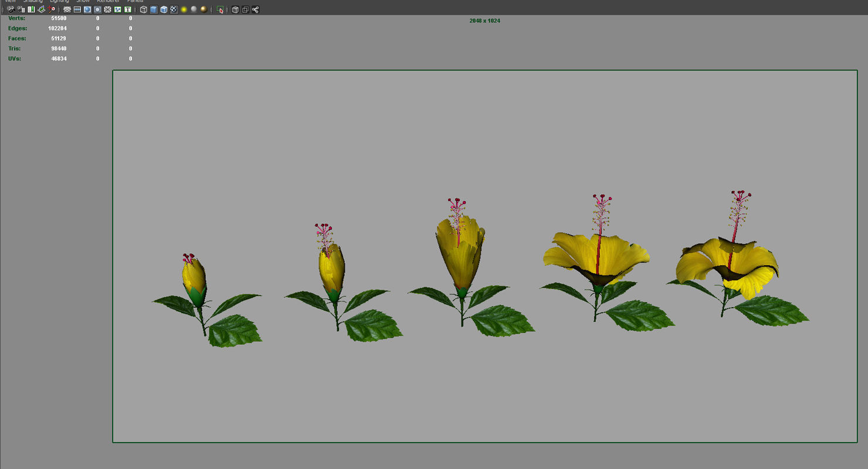Click the vertex count 51500
This screenshot has width=868, height=469.
coord(59,18)
